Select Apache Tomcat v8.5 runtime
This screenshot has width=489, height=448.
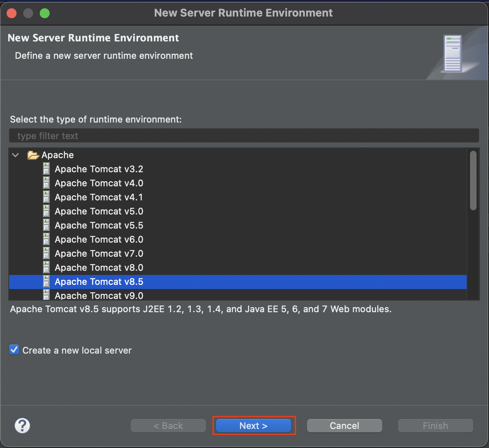pos(237,282)
